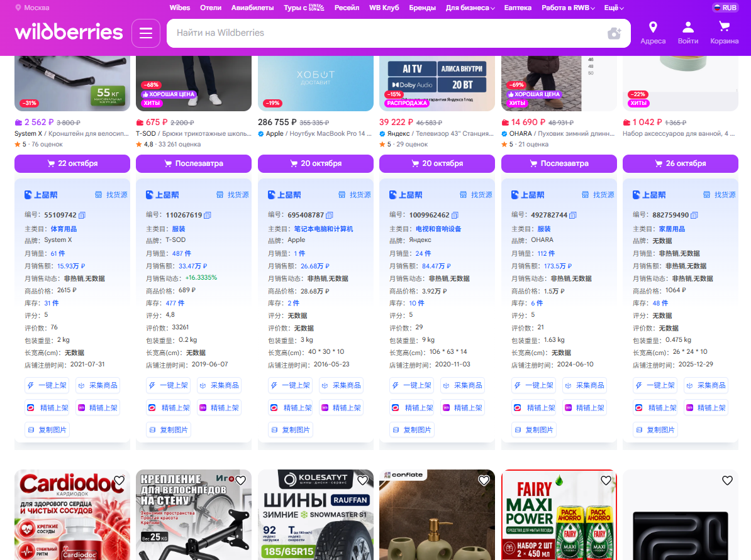Click the Wildberries logo
This screenshot has width=751, height=560.
click(x=69, y=32)
